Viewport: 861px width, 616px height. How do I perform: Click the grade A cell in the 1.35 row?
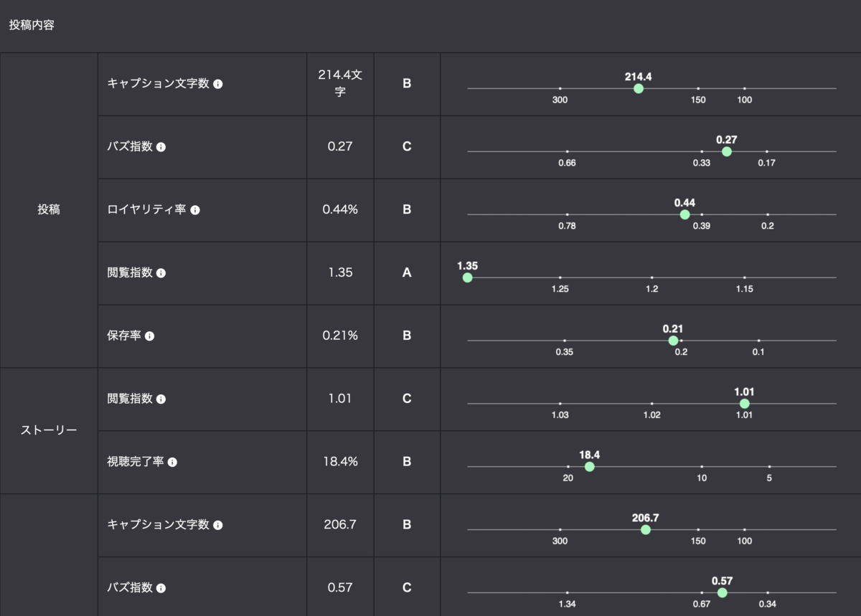pos(407,273)
